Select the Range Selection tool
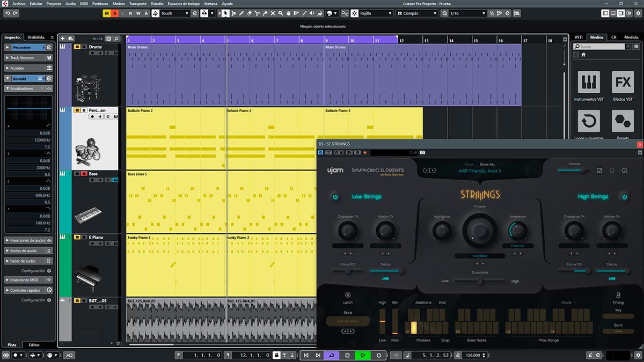 233,13
